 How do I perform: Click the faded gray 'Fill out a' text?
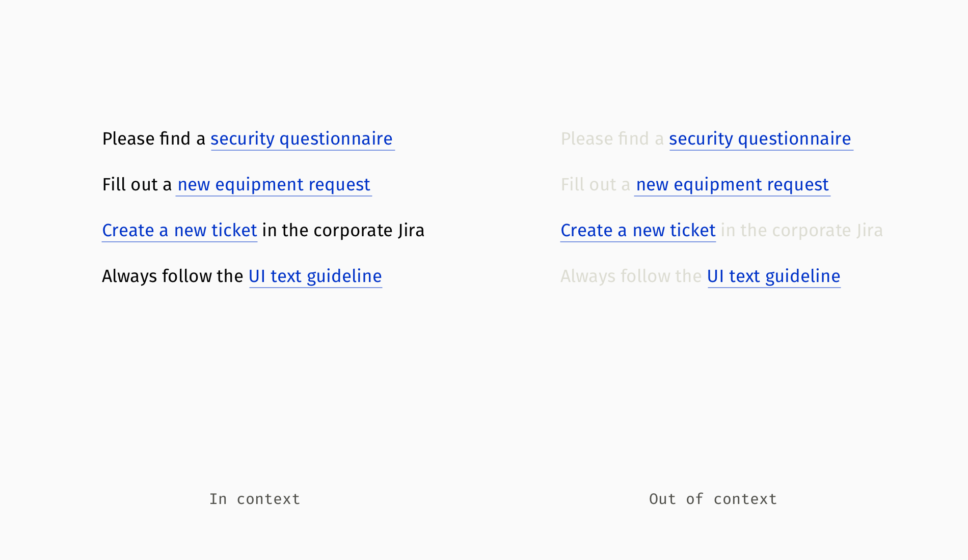click(x=596, y=185)
